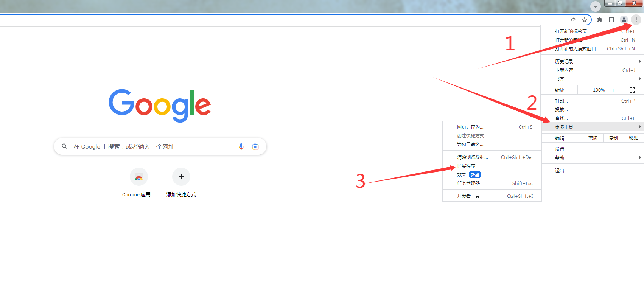Open the Extensions puzzle piece icon
644x286 pixels.
pyautogui.click(x=600, y=20)
